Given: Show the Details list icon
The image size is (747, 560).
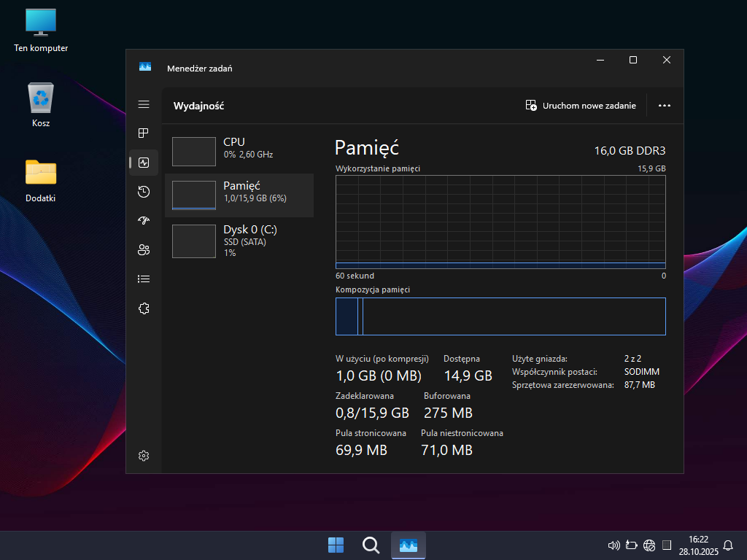Looking at the screenshot, I should (x=144, y=279).
